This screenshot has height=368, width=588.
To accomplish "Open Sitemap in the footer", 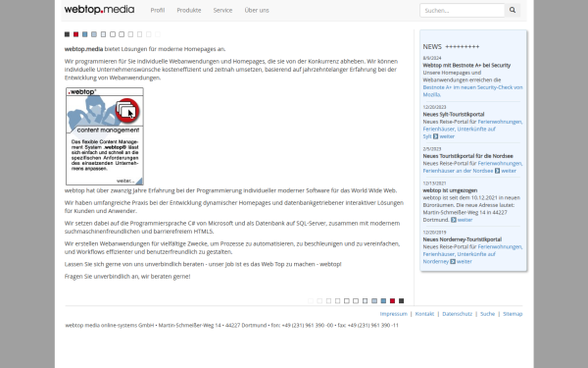I will click(x=513, y=314).
